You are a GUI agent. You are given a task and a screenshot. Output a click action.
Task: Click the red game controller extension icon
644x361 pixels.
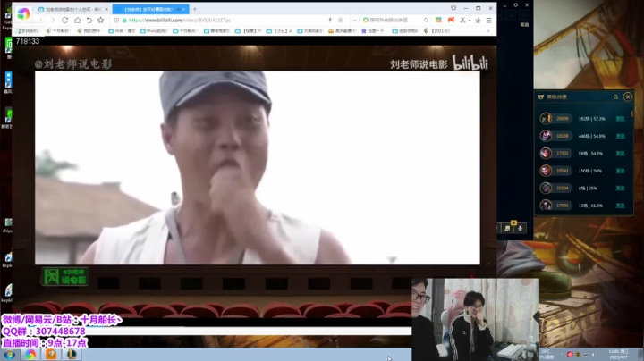tap(451, 20)
